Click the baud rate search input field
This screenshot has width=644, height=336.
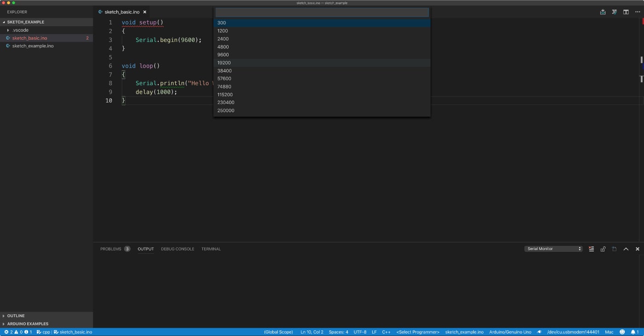tap(322, 12)
